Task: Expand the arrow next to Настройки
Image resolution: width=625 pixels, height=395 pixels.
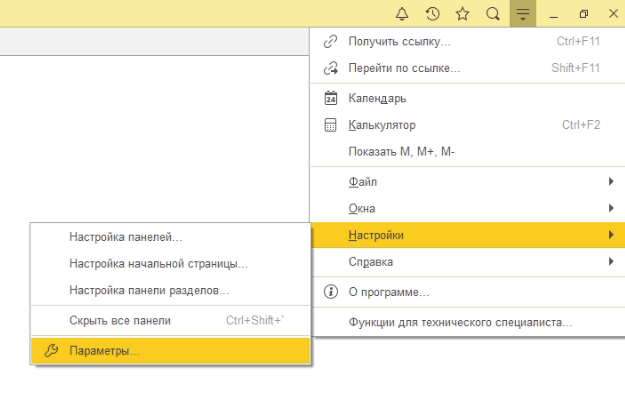Action: (611, 235)
